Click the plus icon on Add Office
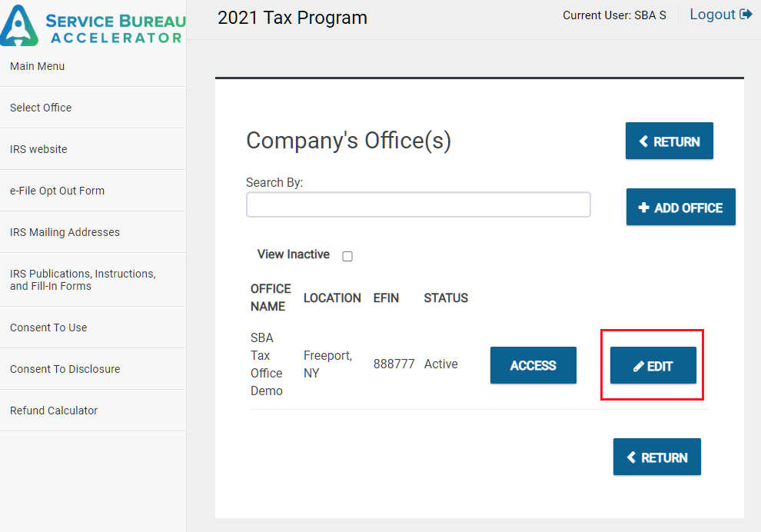 coord(644,208)
